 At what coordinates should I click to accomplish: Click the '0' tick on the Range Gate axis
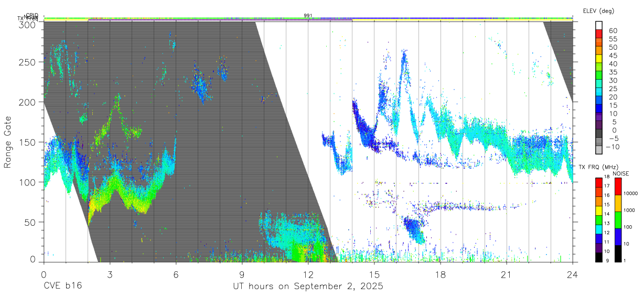(x=33, y=259)
